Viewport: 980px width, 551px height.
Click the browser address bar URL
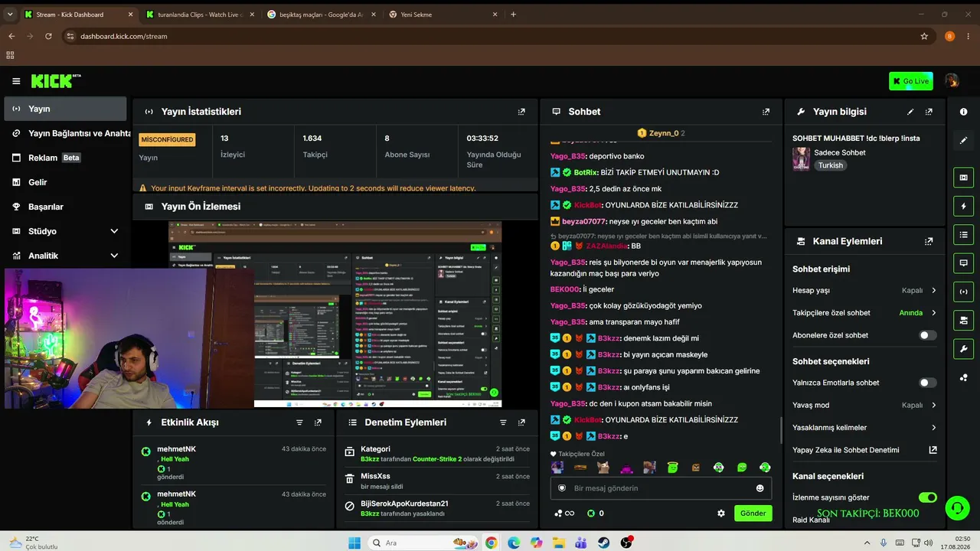click(123, 36)
